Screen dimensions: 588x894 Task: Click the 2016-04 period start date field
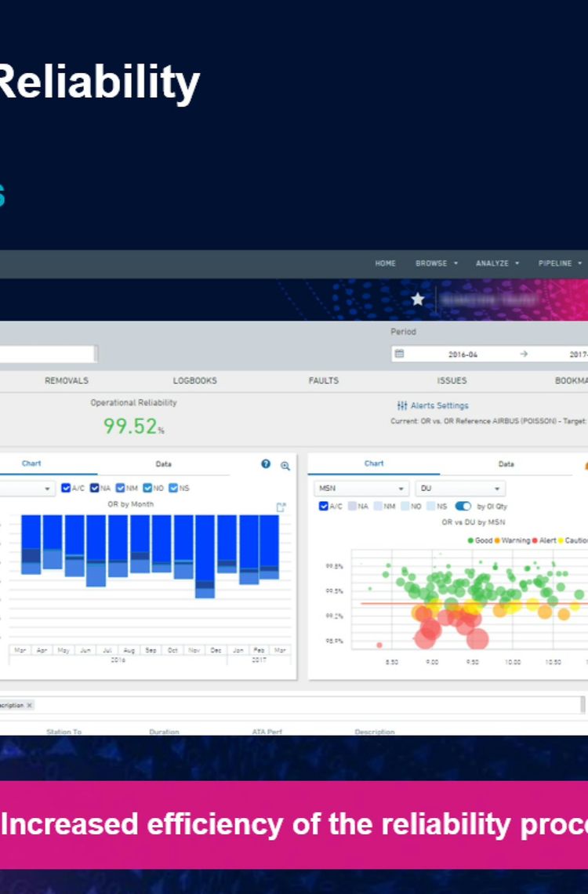tap(463, 354)
